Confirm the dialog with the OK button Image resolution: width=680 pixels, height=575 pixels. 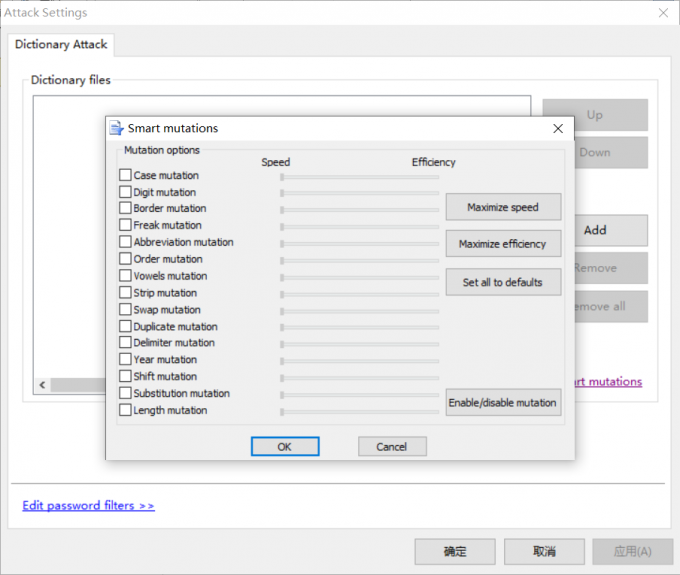tap(285, 447)
